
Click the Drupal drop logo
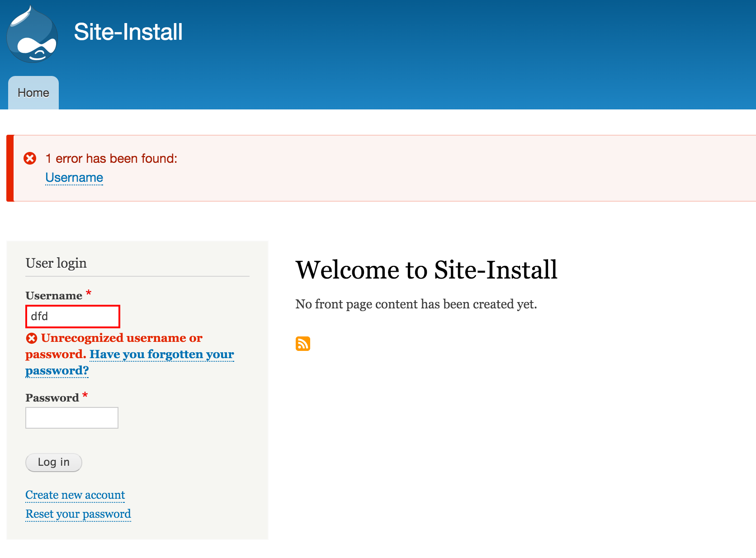[x=32, y=34]
